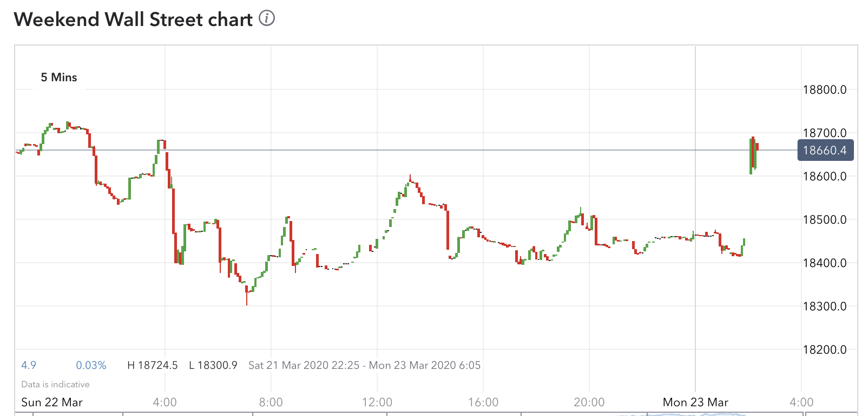The width and height of the screenshot is (868, 416).
Task: Click the 8:00 time axis label
Action: tap(271, 402)
